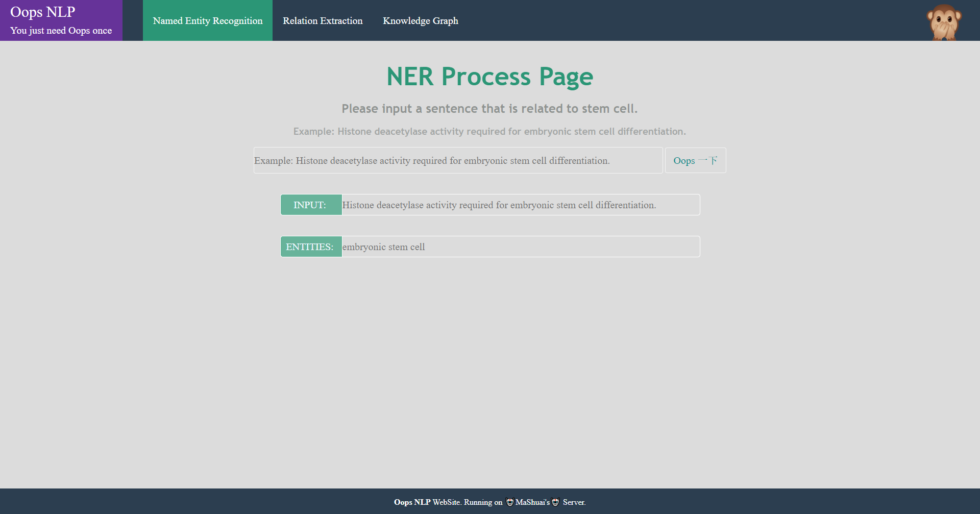Select the Named Entity Recognition tab
The width and height of the screenshot is (980, 514).
click(207, 20)
